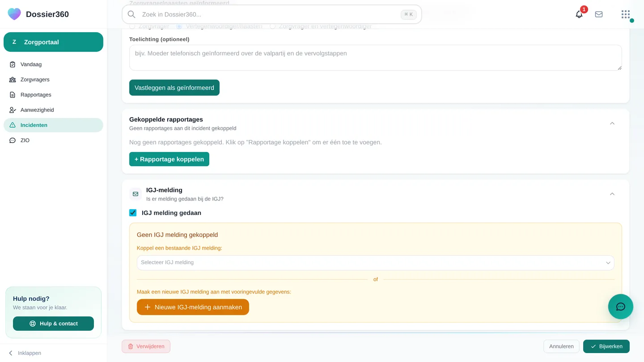Select Incidenten in sidebar
Image resolution: width=644 pixels, height=362 pixels.
click(53, 125)
